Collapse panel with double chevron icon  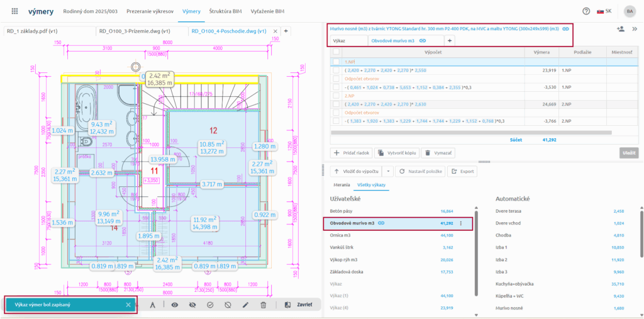click(x=634, y=29)
